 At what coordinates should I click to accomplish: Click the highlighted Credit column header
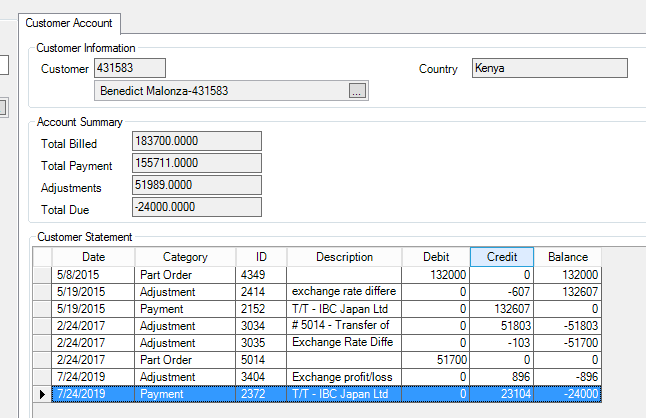(502, 257)
